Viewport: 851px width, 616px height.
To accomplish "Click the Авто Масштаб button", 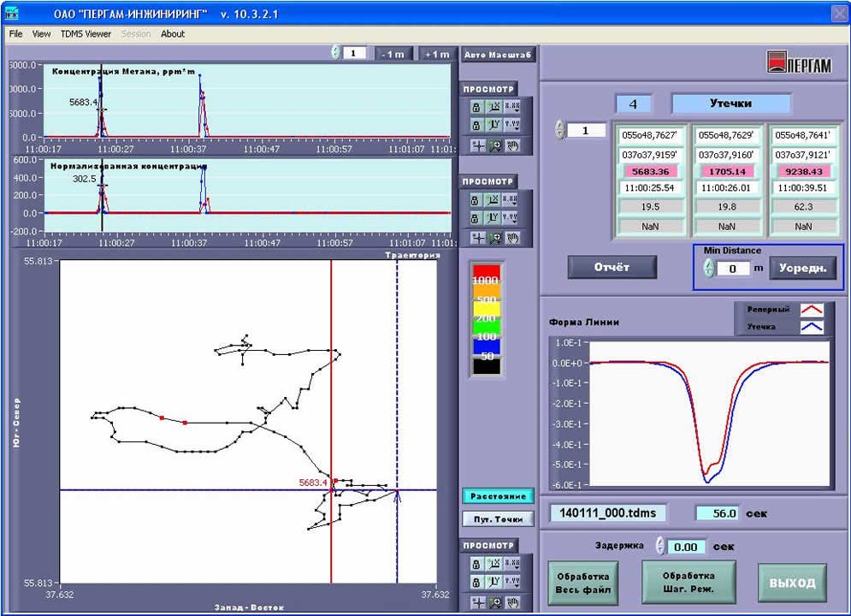I will [498, 55].
